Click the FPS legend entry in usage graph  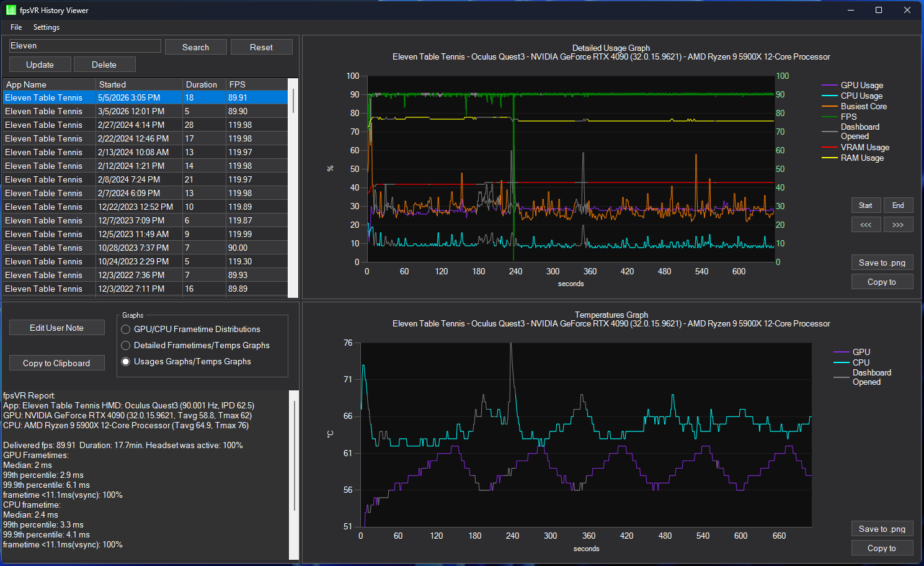coord(840,117)
